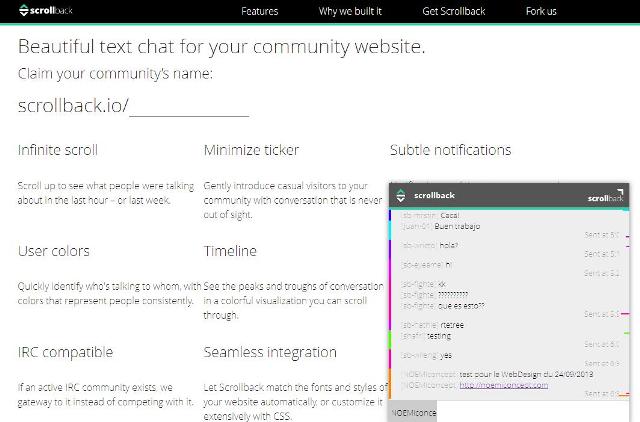Screen dimensions: 640x422
Task: Select the IRC compatible heading
Action: click(65, 352)
